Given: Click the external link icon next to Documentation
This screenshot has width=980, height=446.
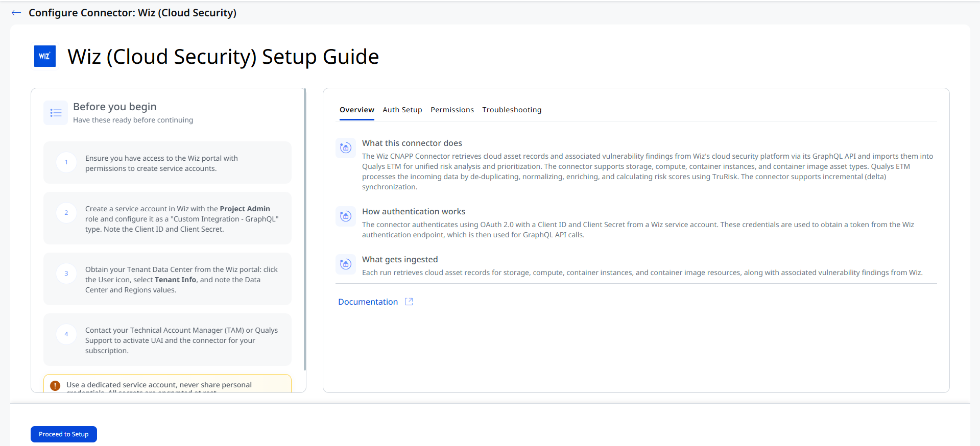Looking at the screenshot, I should [x=409, y=302].
